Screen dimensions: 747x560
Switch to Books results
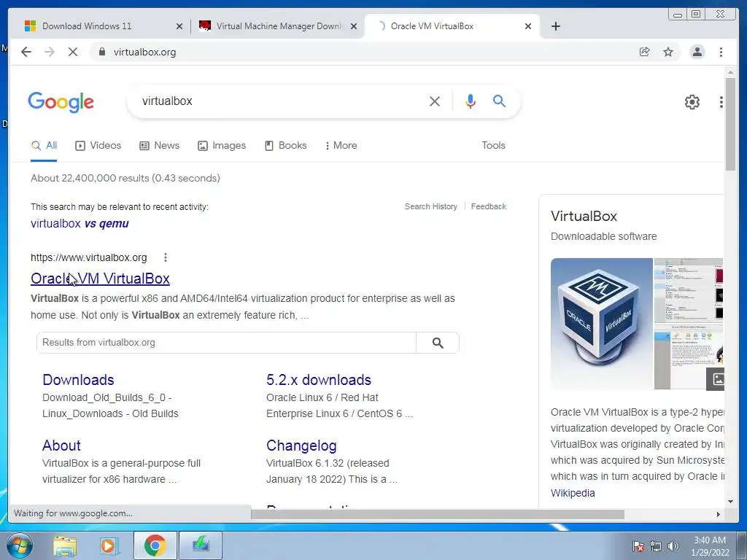[285, 146]
